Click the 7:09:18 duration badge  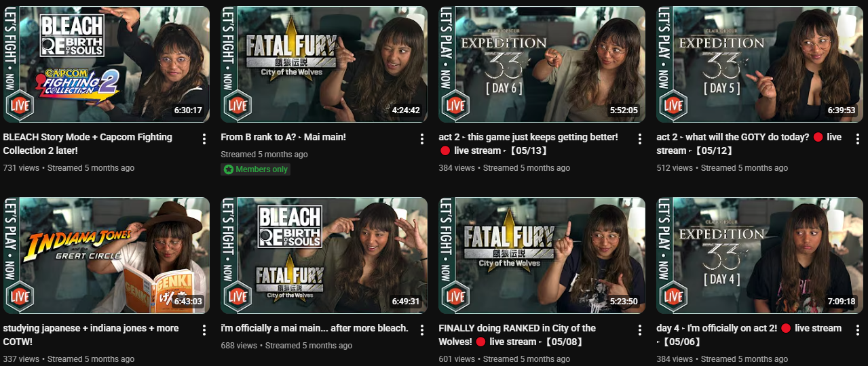click(x=842, y=302)
